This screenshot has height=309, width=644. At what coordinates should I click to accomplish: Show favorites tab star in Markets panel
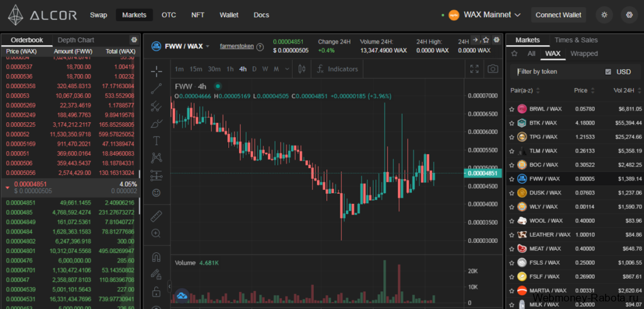(514, 53)
